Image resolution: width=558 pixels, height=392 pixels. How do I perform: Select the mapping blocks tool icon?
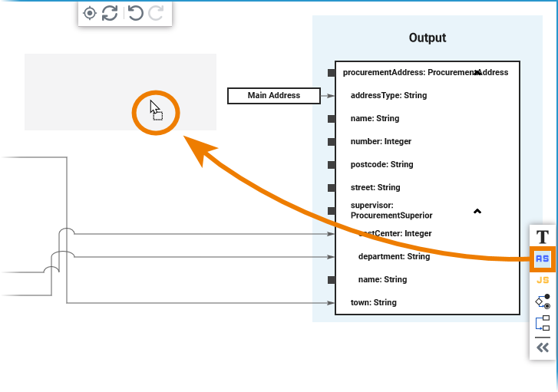pos(543,323)
